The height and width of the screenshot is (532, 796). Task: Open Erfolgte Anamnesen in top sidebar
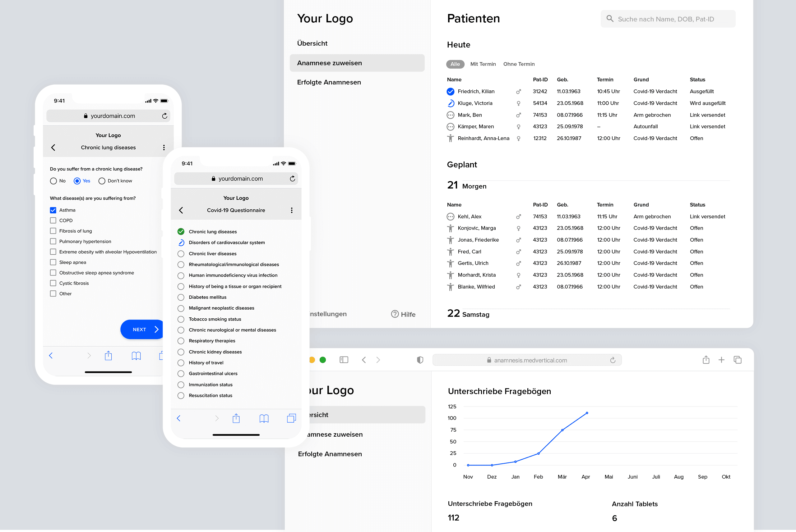click(329, 82)
